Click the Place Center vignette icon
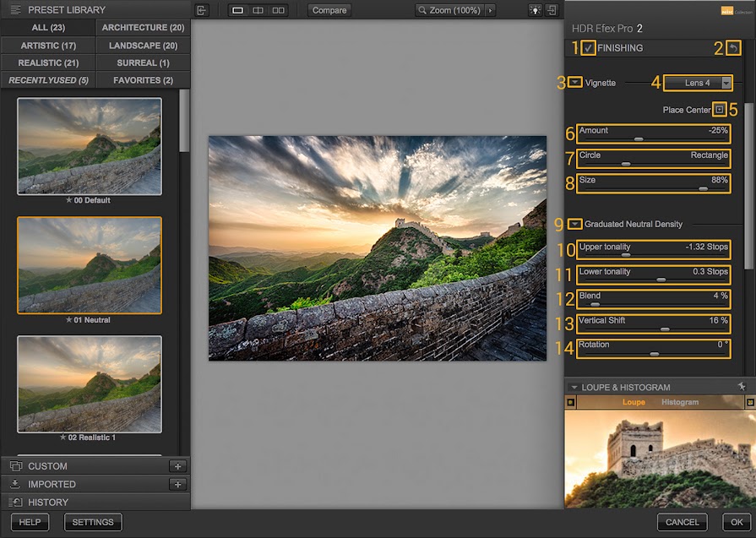 pyautogui.click(x=719, y=109)
